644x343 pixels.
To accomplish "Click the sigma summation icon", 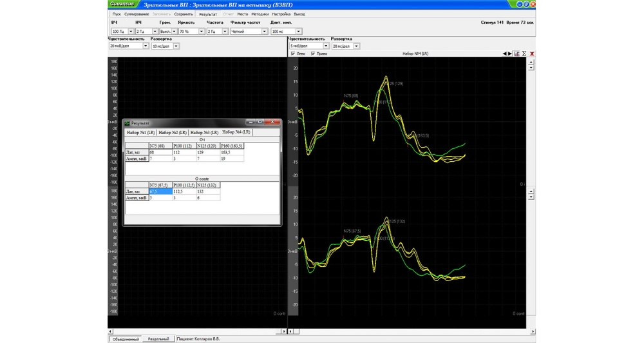I will click(524, 54).
